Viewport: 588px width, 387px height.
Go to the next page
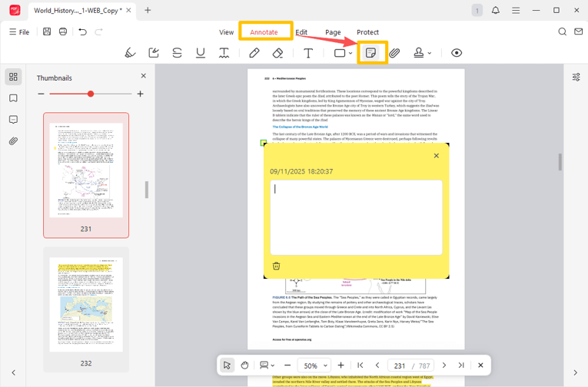pyautogui.click(x=444, y=365)
